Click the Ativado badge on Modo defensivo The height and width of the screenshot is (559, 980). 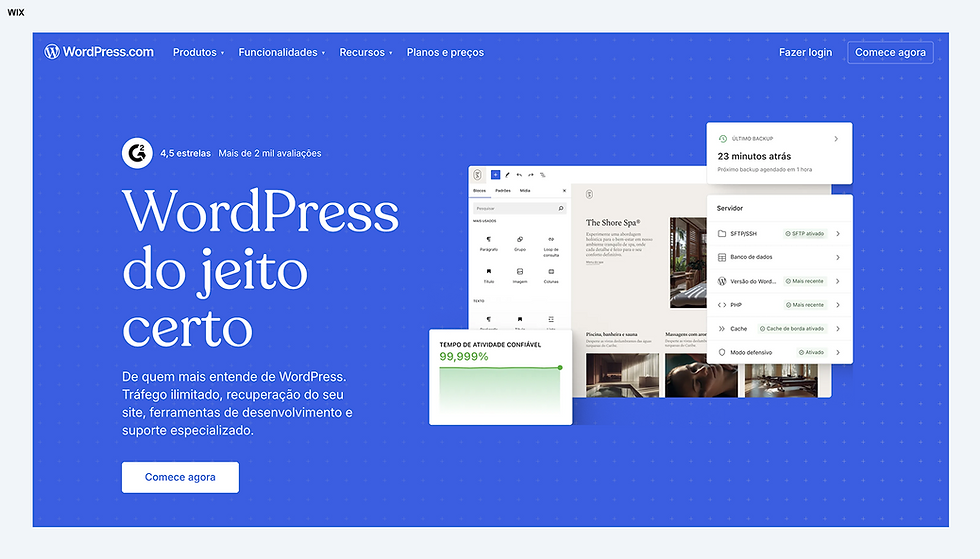812,352
